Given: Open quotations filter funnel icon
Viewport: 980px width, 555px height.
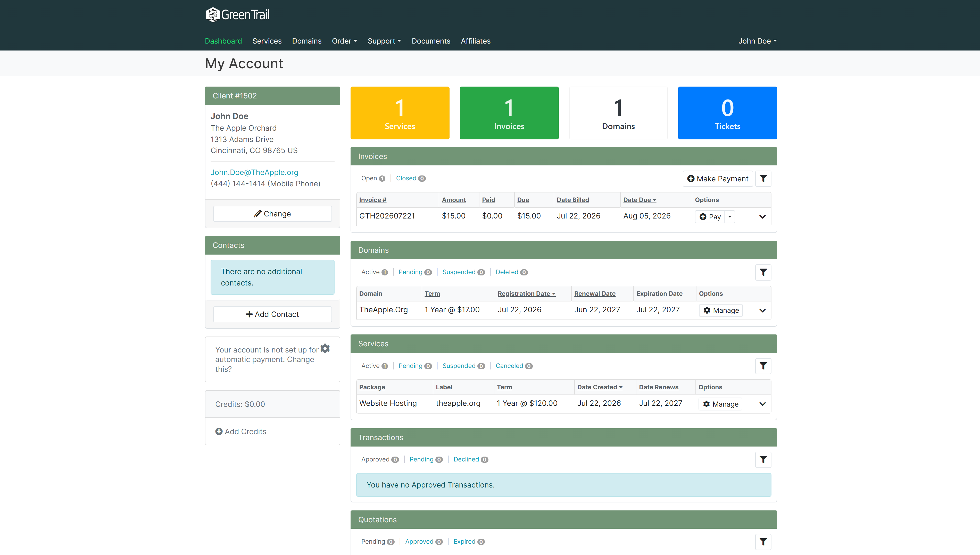Looking at the screenshot, I should click(763, 542).
